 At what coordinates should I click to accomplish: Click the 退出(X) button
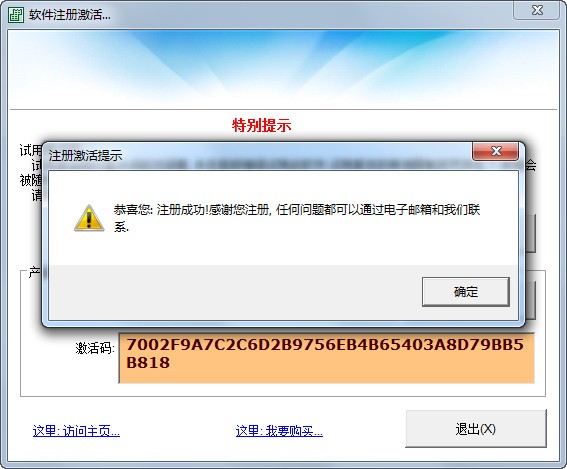476,429
